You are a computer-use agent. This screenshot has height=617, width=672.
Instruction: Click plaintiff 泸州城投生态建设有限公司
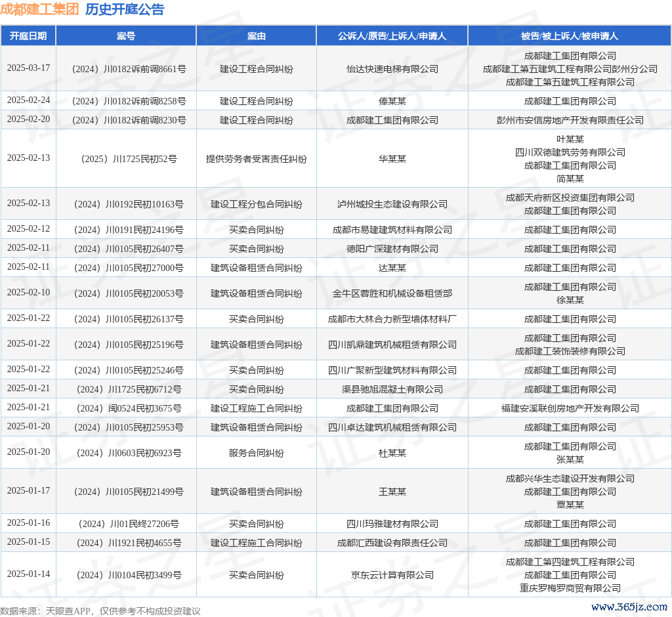click(392, 204)
